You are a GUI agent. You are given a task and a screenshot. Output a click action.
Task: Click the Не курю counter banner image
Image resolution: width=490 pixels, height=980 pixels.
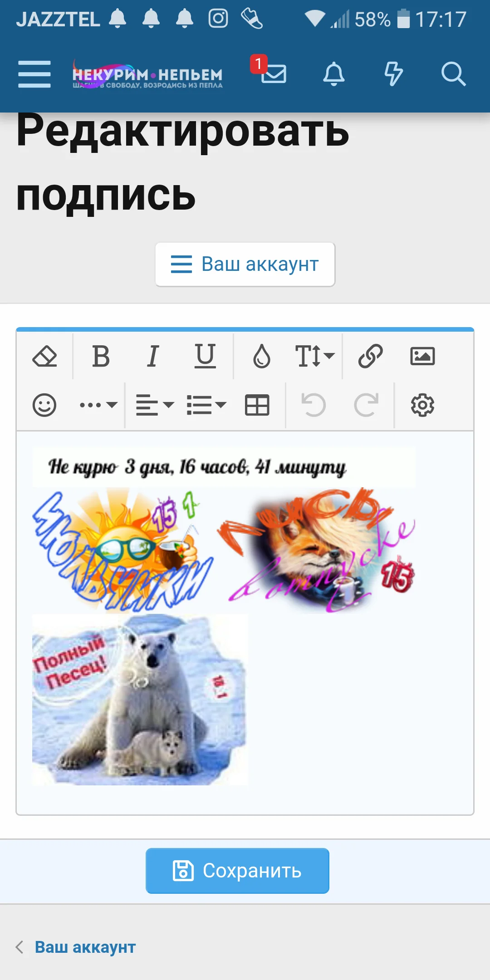[224, 467]
